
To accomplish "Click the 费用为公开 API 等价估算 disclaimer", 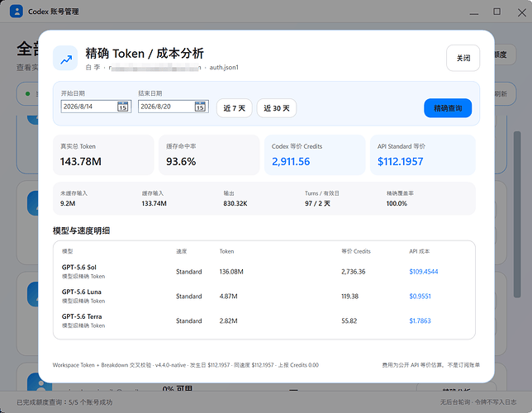I will [x=431, y=365].
